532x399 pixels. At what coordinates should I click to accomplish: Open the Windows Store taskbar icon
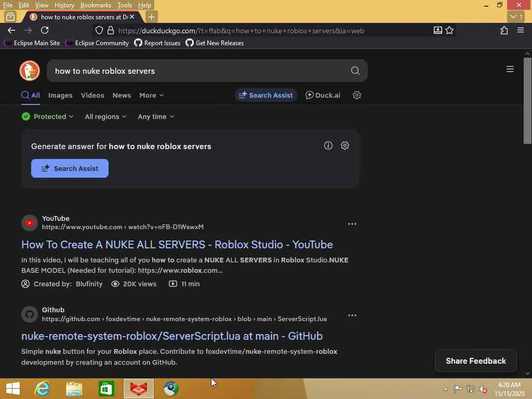click(106, 389)
